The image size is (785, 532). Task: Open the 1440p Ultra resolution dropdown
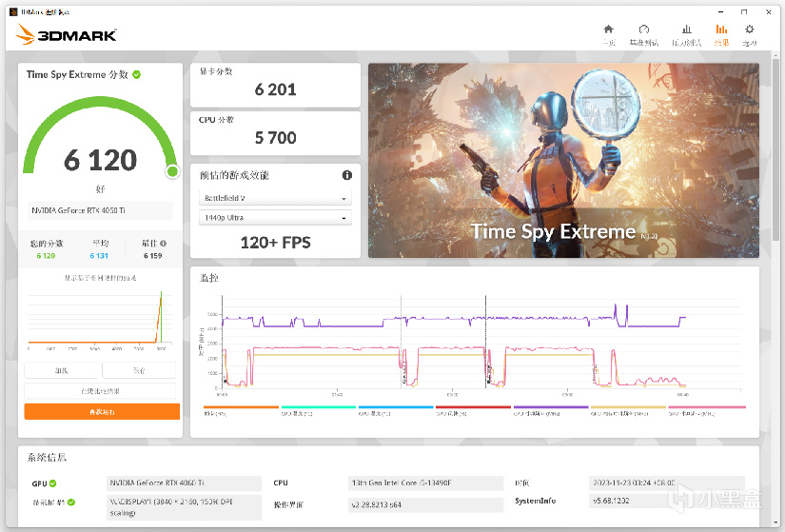(x=275, y=218)
